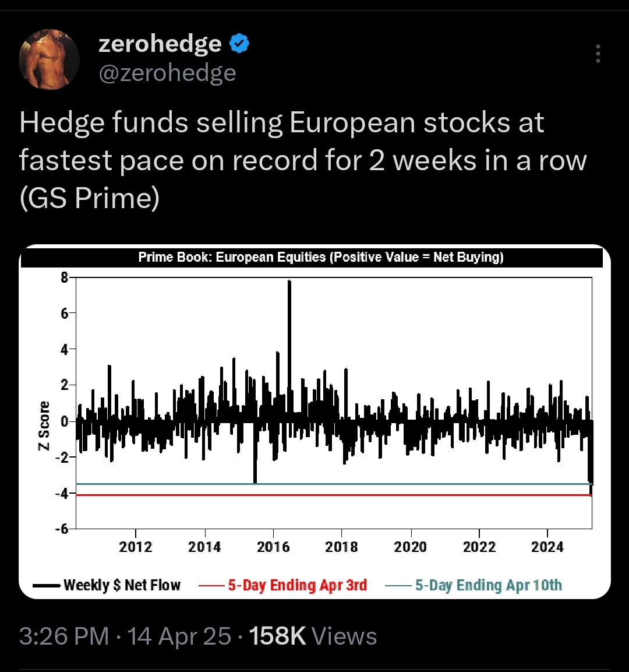The image size is (629, 672).
Task: Open the three-dot more options menu
Action: pos(598,54)
